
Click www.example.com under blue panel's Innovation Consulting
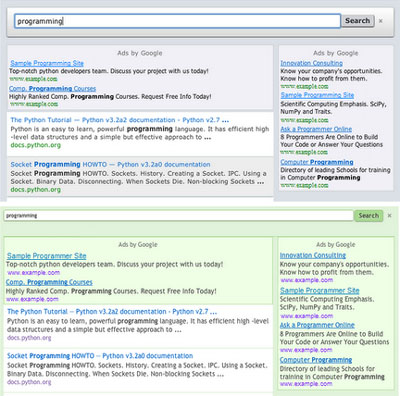coord(304,86)
